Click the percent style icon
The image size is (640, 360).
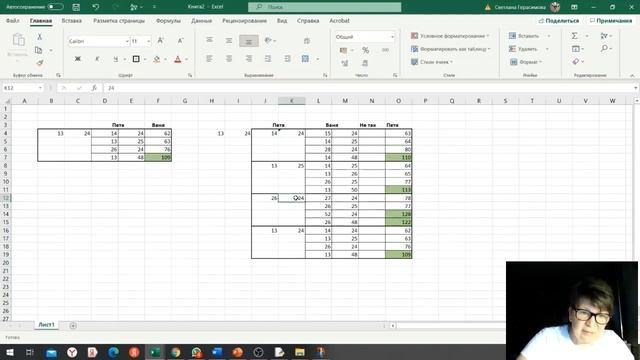(365, 50)
